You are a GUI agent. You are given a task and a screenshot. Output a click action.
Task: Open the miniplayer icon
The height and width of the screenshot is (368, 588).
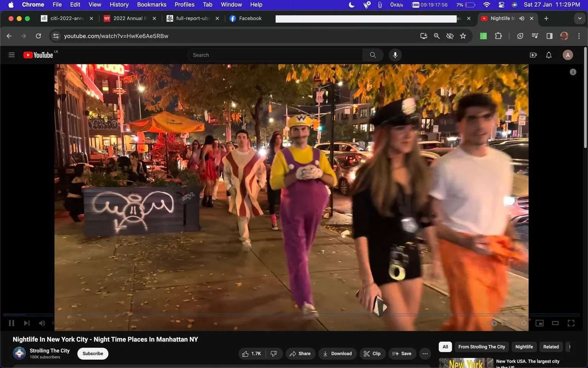(x=539, y=323)
